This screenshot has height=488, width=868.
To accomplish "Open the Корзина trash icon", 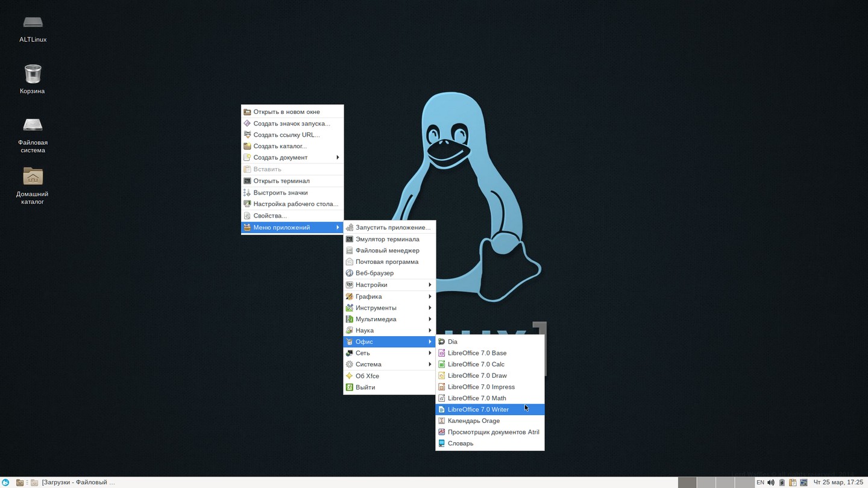I will [33, 79].
